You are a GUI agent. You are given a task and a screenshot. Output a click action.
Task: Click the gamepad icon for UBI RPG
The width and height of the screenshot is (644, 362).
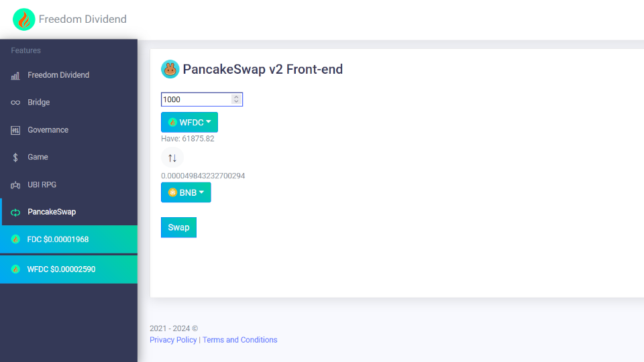pos(15,185)
